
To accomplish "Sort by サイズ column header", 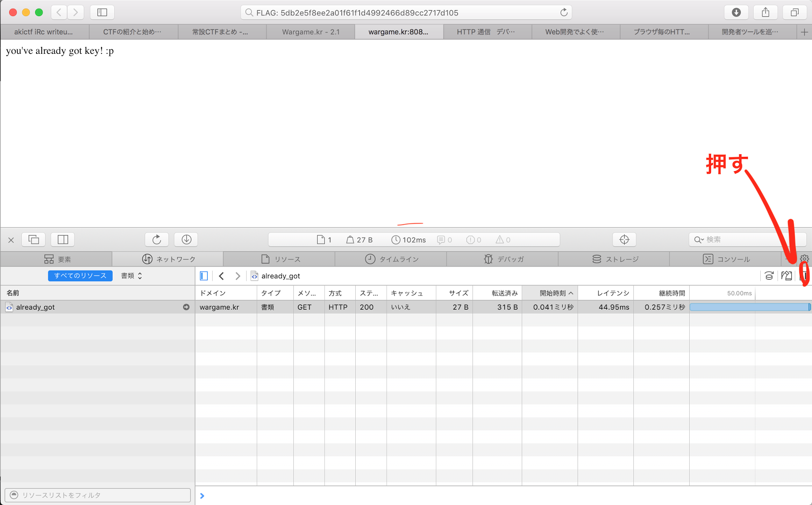I will [454, 293].
